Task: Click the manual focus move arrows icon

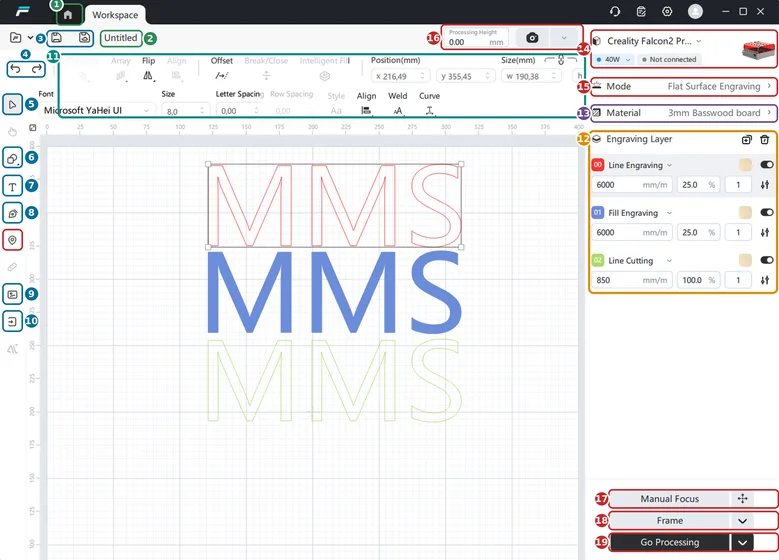Action: point(742,498)
